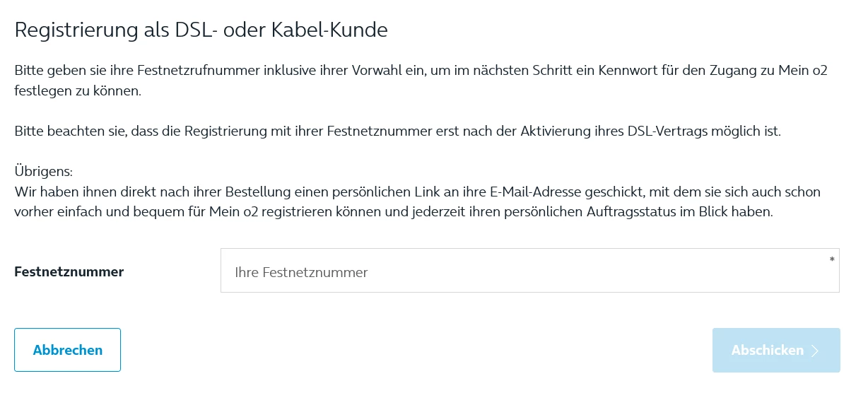Image resolution: width=868 pixels, height=393 pixels.
Task: Click the chevron arrow inside Abschicken
Action: click(x=815, y=351)
